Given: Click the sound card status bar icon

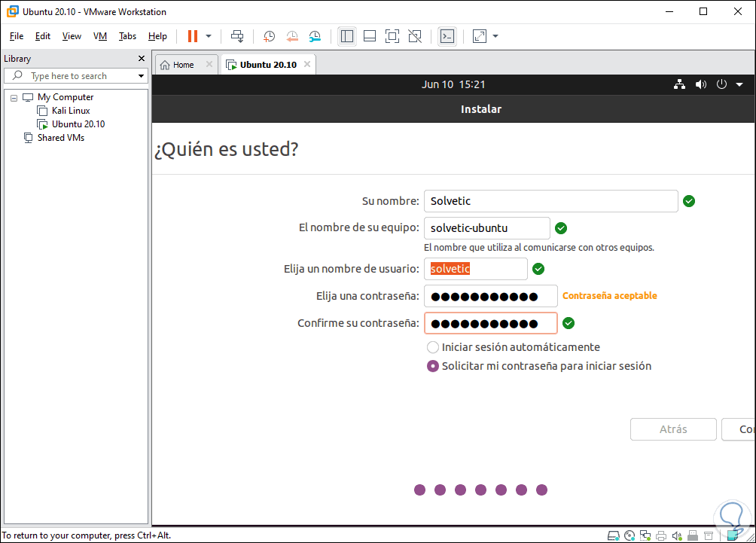Looking at the screenshot, I should [x=677, y=535].
